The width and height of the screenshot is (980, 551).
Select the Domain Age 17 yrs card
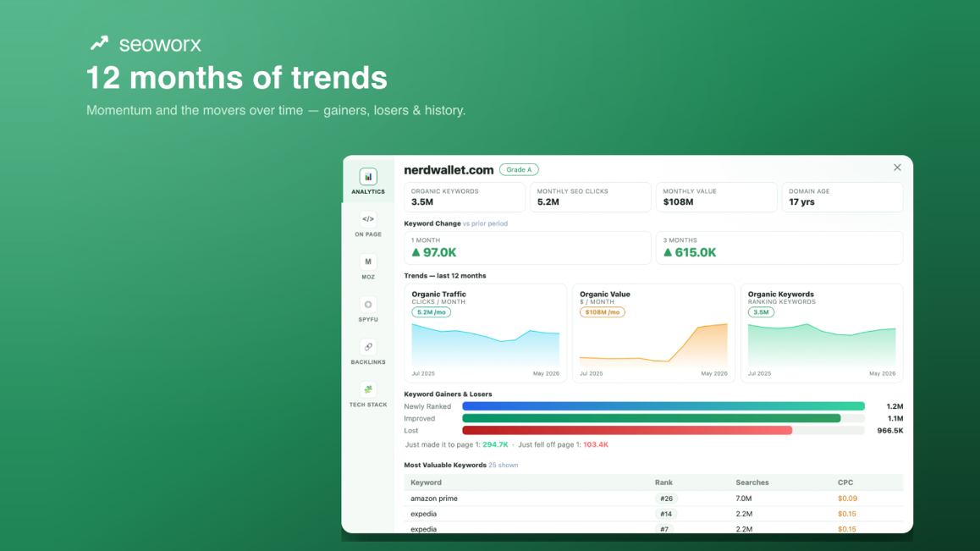point(843,197)
